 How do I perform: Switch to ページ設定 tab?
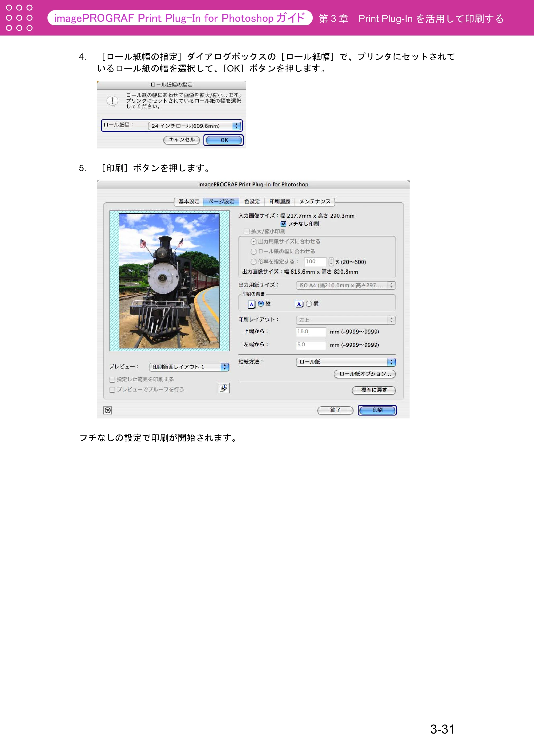tap(221, 202)
